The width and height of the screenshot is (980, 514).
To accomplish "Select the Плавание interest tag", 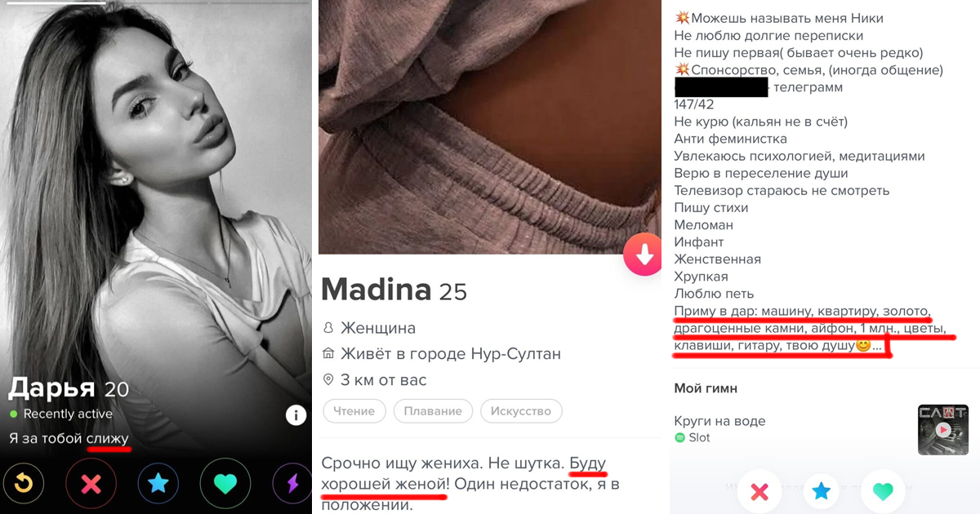I will pyautogui.click(x=433, y=411).
